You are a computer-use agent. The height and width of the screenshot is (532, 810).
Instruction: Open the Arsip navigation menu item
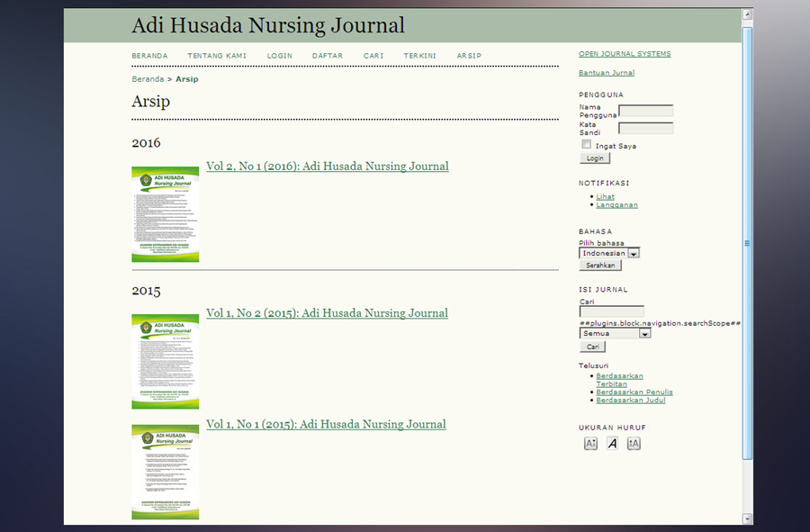(x=469, y=56)
